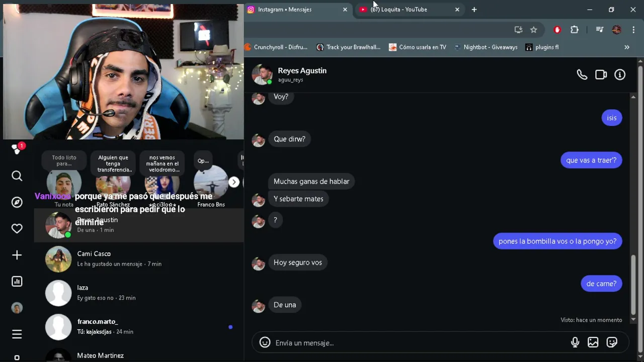Image resolution: width=644 pixels, height=362 pixels.
Task: Open the activity heart icon in sidebar
Action: pos(17,229)
